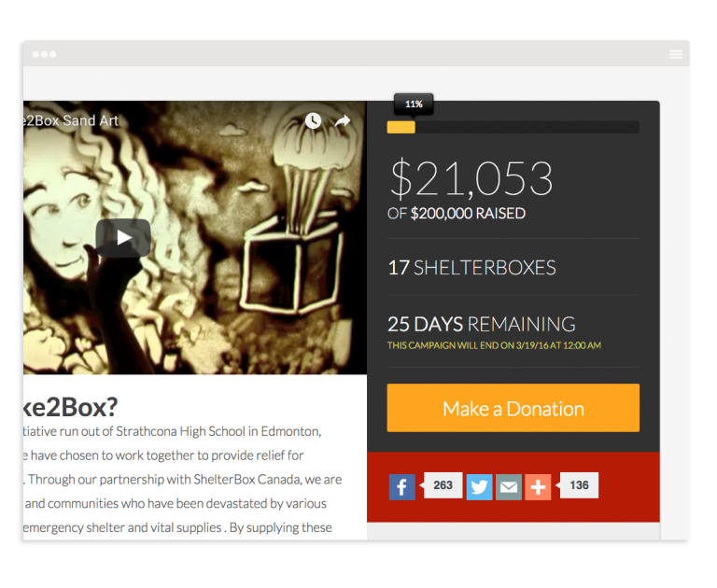Click the $21,053 raised amount
717x588 pixels.
[471, 178]
